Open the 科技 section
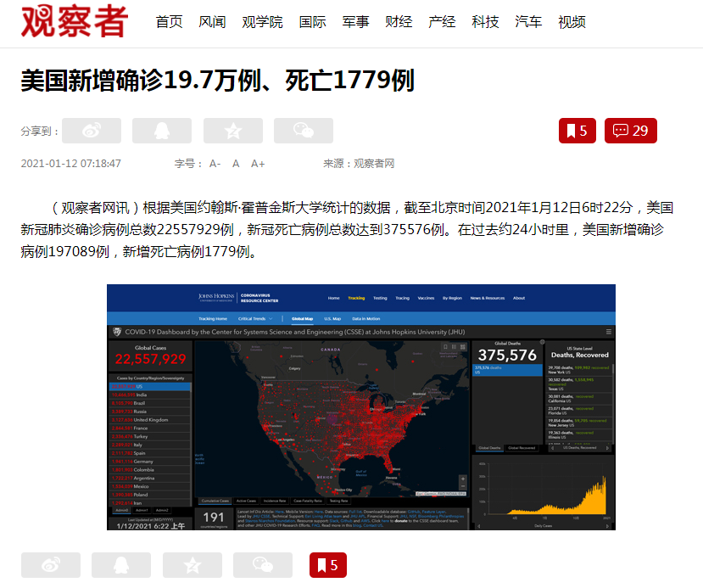 485,21
